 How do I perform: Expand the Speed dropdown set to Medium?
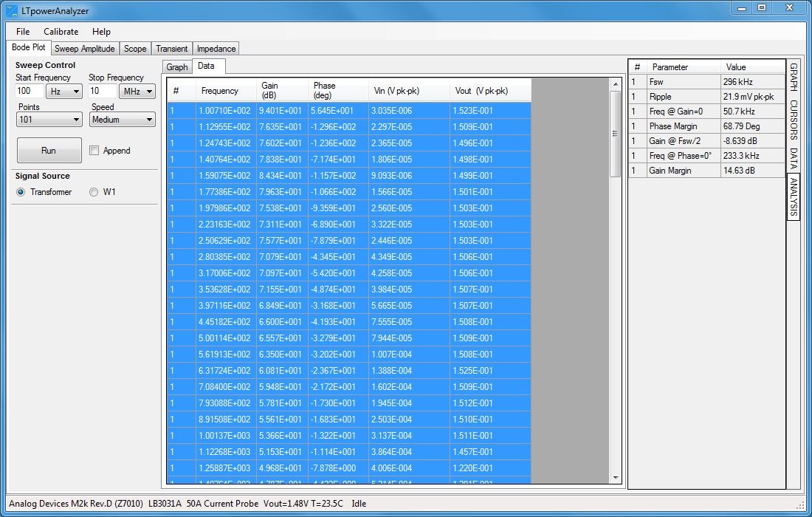pos(122,120)
